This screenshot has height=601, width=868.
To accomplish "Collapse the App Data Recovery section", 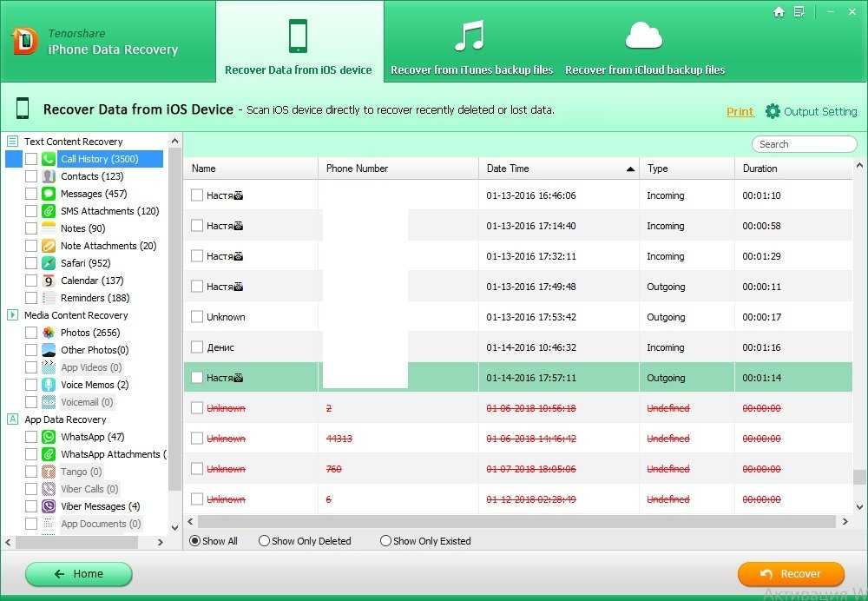I will [12, 419].
